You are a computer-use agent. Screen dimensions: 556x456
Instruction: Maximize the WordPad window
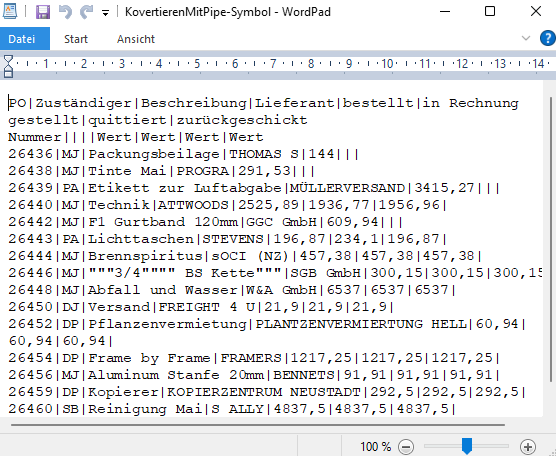pos(490,12)
